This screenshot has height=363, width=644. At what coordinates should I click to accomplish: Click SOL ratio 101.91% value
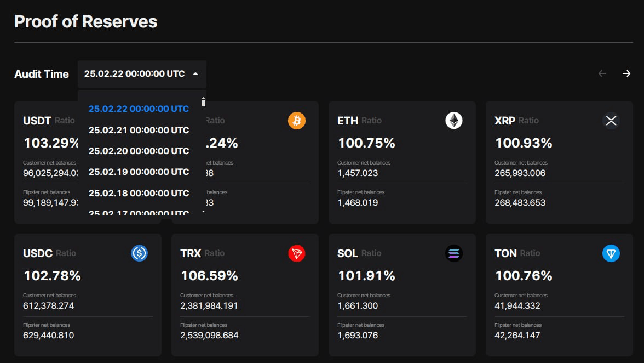tap(366, 276)
